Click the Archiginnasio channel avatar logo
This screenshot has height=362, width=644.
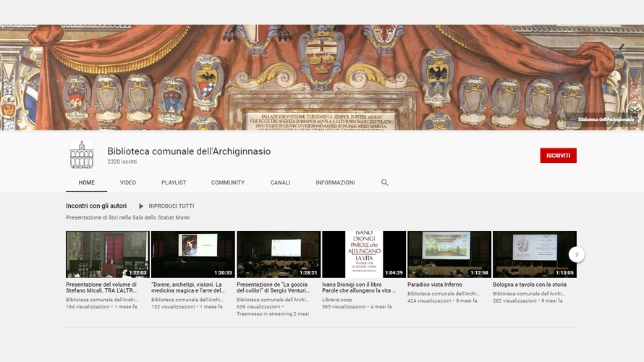81,155
